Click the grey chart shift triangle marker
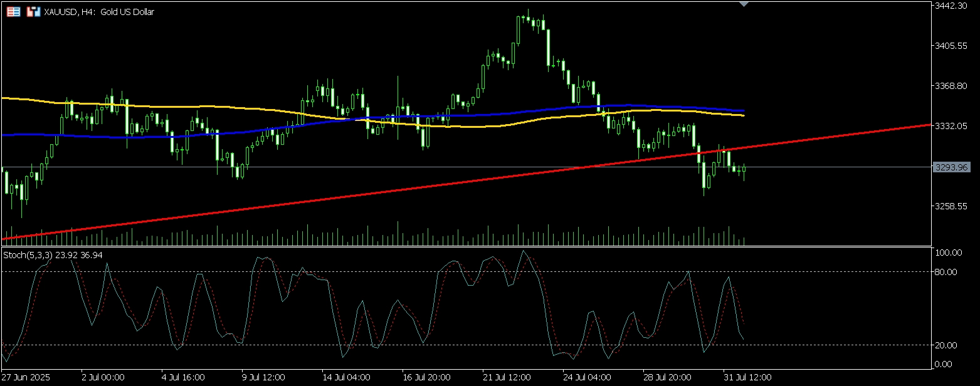This screenshot has height=386, width=980. [x=744, y=4]
